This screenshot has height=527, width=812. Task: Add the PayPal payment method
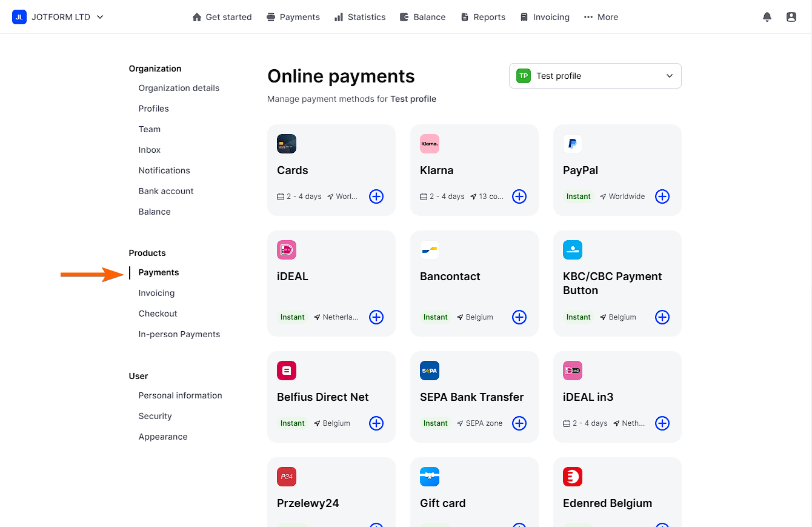662,196
